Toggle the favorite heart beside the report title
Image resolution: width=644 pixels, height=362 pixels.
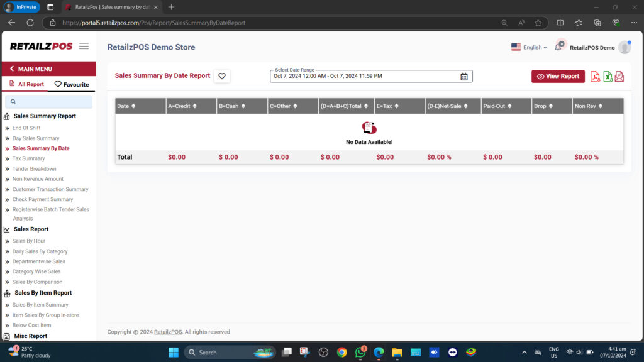coord(221,75)
